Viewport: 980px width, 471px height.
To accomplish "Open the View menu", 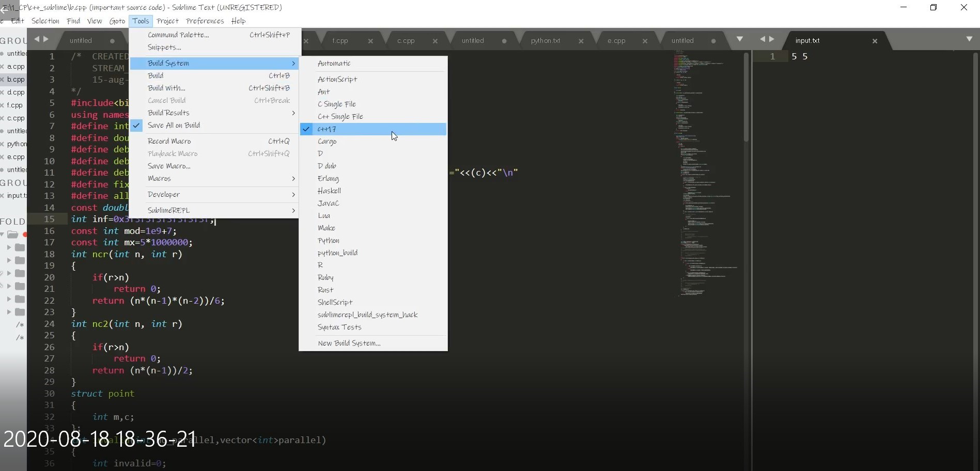I will pyautogui.click(x=95, y=21).
